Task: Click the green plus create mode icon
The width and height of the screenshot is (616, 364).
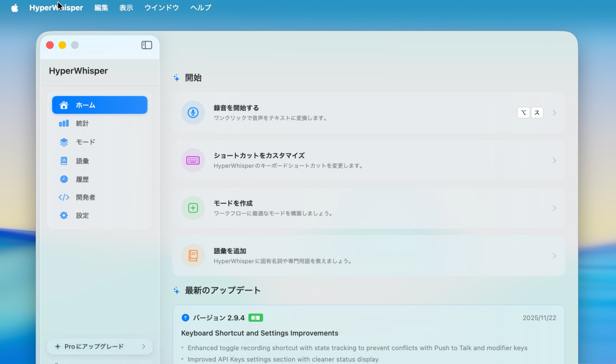Action: [193, 208]
